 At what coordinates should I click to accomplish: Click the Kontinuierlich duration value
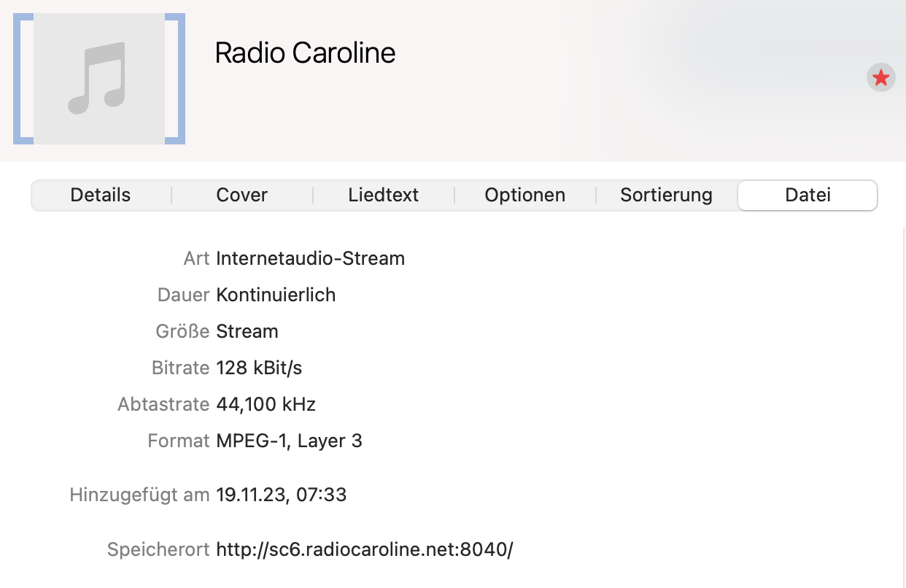[x=276, y=295]
